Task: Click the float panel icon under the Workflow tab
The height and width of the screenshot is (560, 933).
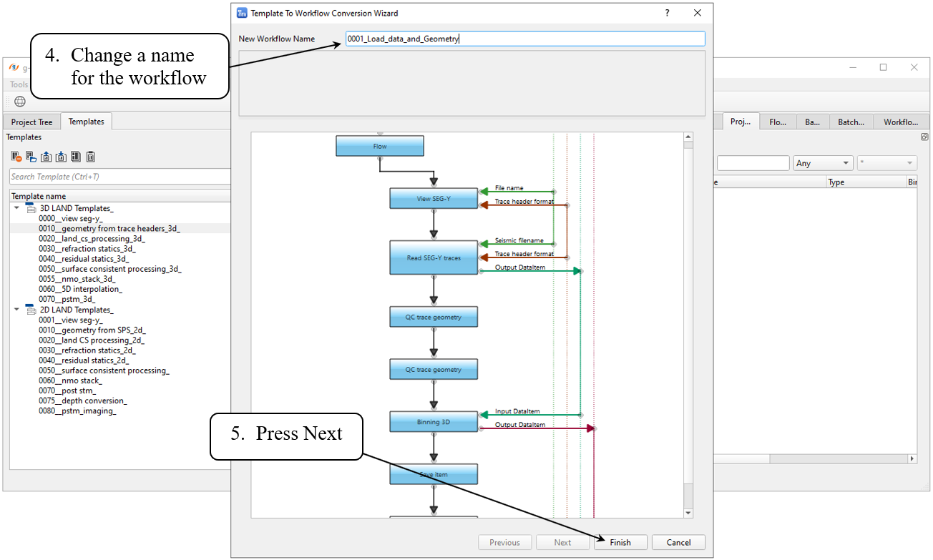Action: (x=924, y=137)
